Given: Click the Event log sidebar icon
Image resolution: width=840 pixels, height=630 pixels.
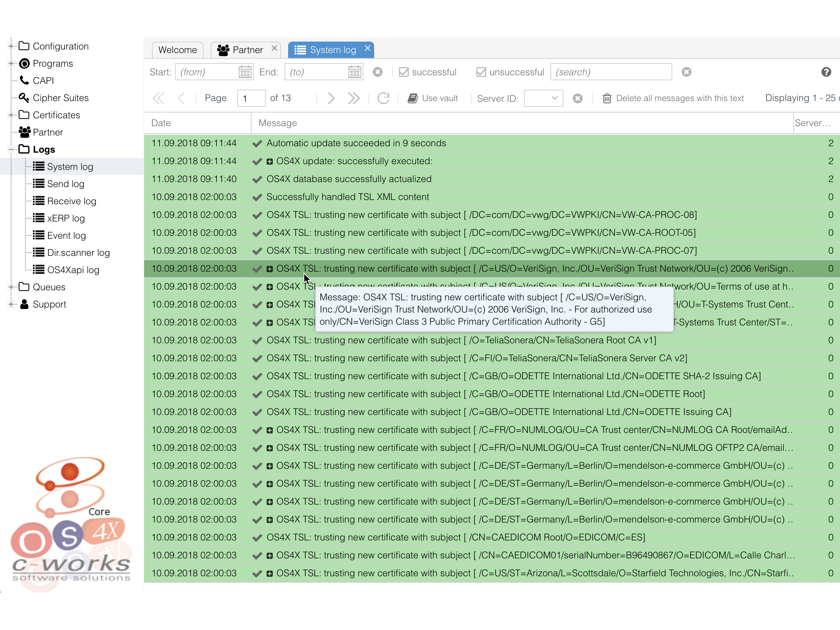Looking at the screenshot, I should tap(38, 235).
